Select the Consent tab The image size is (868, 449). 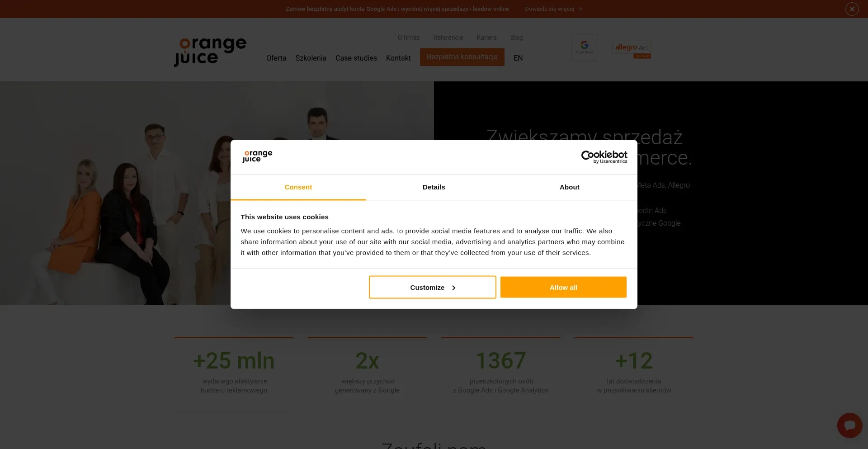(298, 187)
